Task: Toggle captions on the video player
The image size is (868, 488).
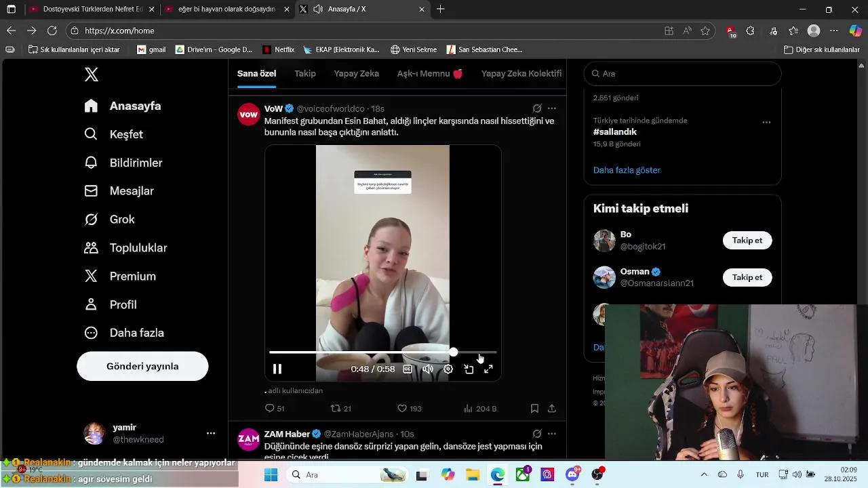Action: pos(408,369)
